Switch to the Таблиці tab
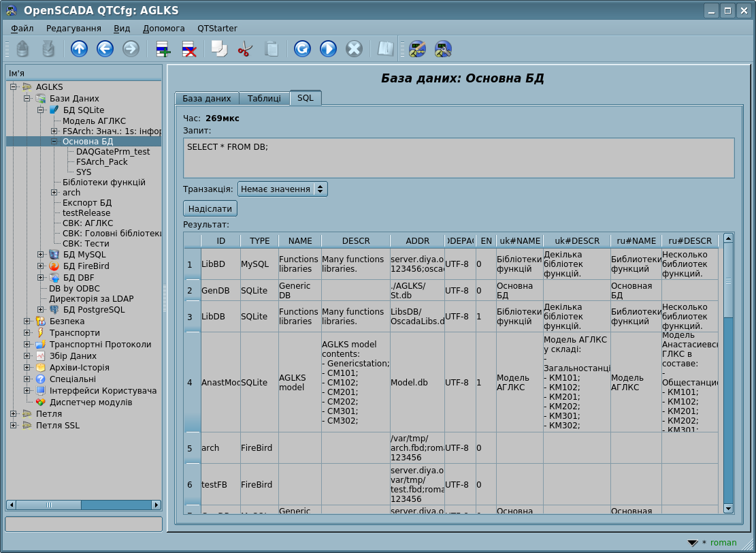Image resolution: width=756 pixels, height=553 pixels. point(264,98)
